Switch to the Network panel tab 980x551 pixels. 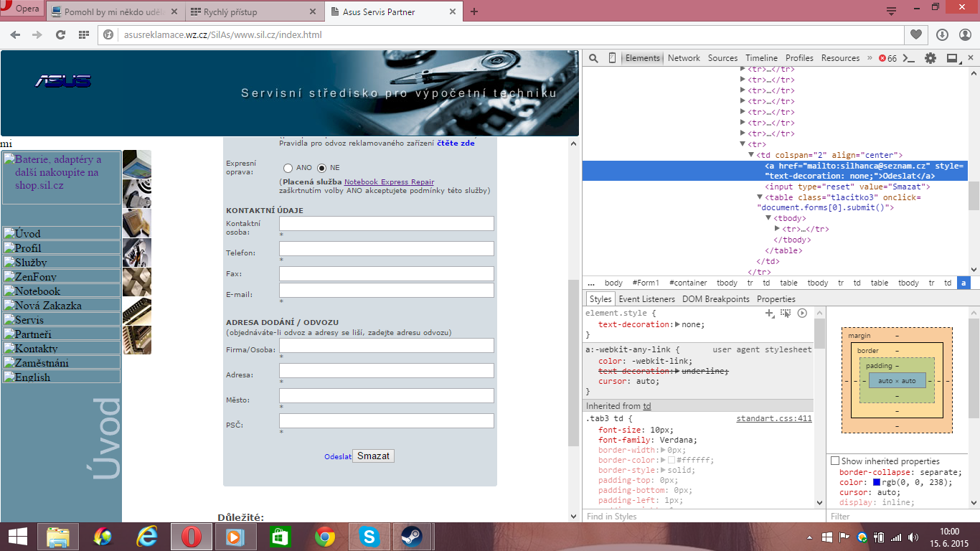coord(684,58)
